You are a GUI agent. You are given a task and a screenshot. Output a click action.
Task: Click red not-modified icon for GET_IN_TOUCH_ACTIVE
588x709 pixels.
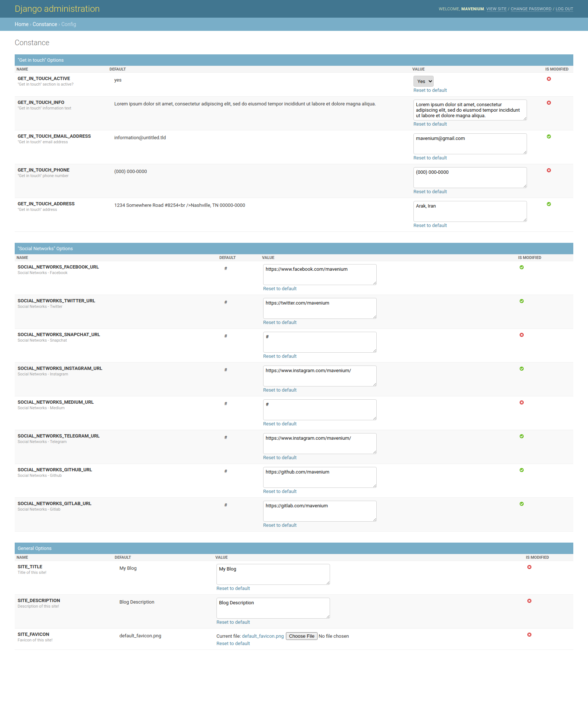549,79
